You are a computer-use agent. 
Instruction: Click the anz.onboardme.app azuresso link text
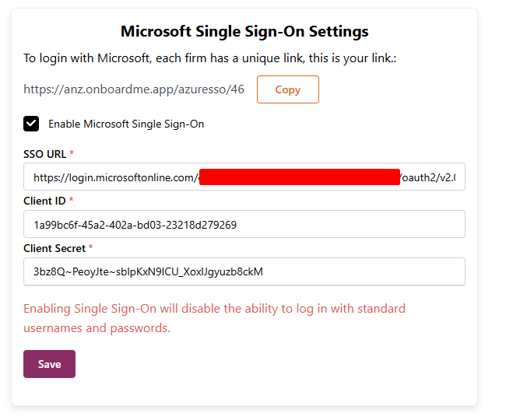point(134,89)
